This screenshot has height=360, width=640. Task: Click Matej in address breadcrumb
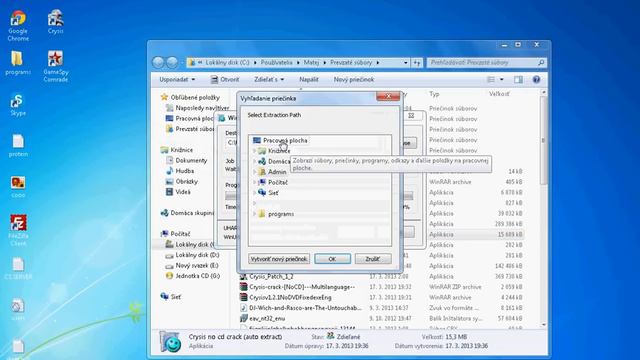coord(311,62)
